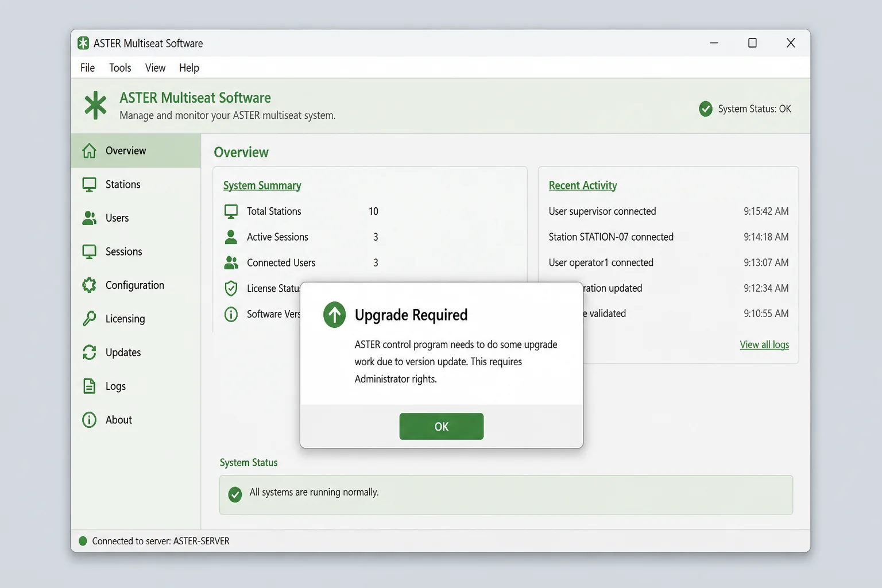
Task: Select the Users sidebar label
Action: coord(117,218)
